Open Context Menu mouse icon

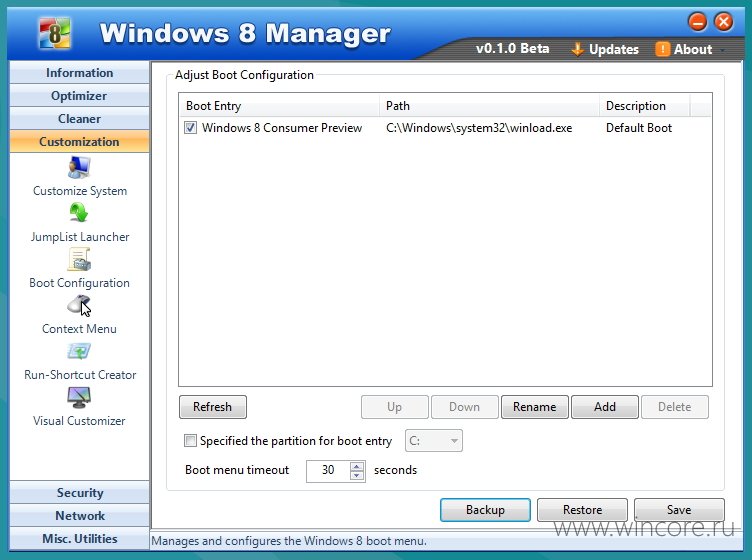pyautogui.click(x=79, y=305)
